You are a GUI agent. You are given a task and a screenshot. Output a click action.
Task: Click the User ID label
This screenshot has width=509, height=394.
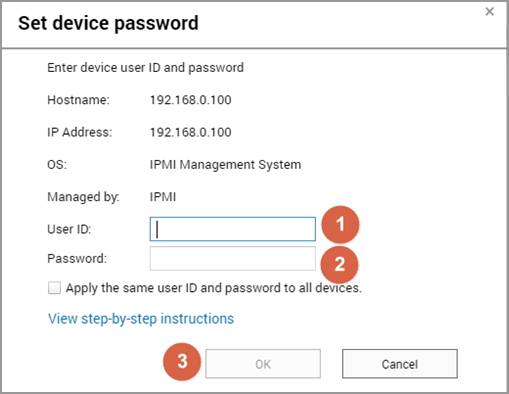point(69,229)
